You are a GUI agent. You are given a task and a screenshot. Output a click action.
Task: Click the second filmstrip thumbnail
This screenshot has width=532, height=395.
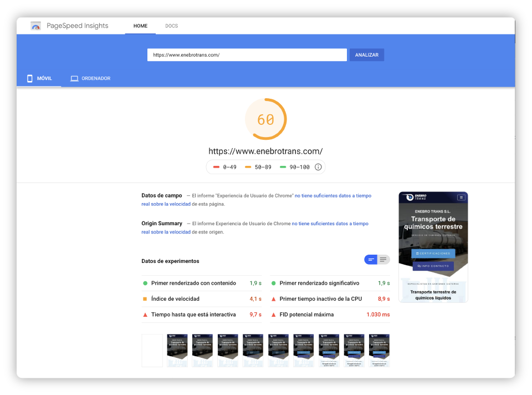(177, 351)
